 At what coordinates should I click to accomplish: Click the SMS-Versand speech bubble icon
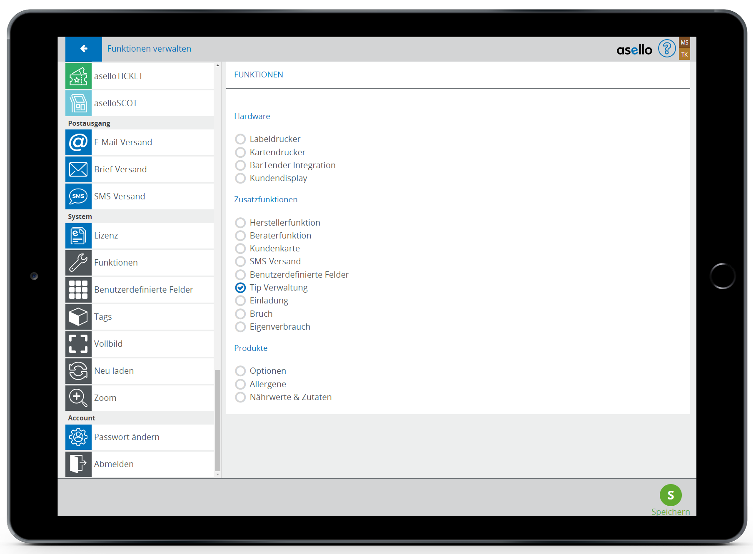[x=78, y=196]
